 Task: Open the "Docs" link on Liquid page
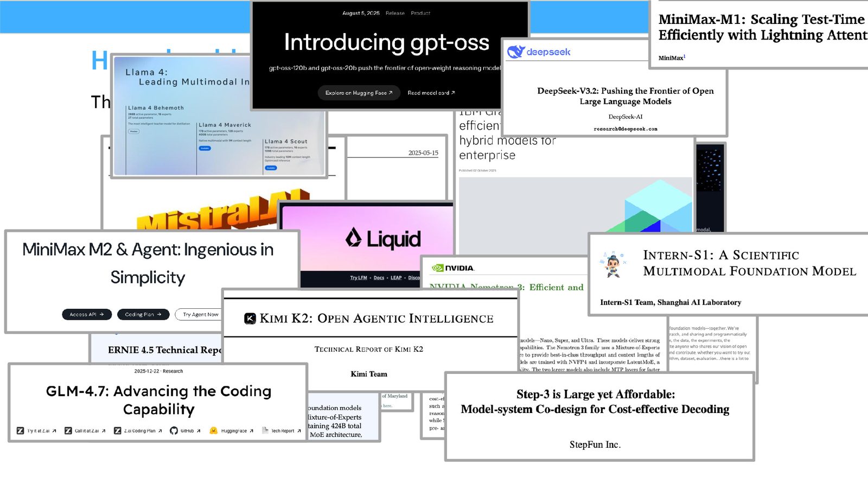pyautogui.click(x=379, y=278)
